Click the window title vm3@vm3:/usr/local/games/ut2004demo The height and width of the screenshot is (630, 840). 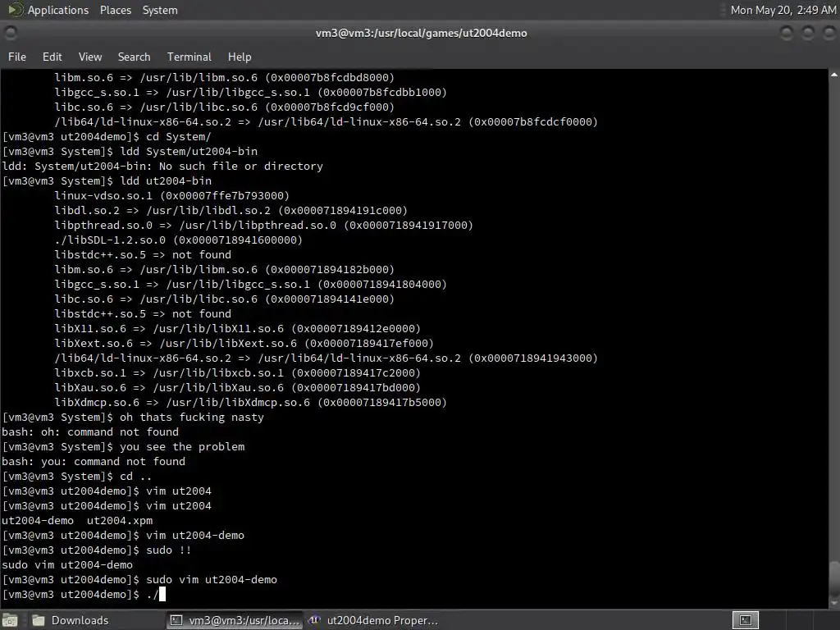[421, 33]
